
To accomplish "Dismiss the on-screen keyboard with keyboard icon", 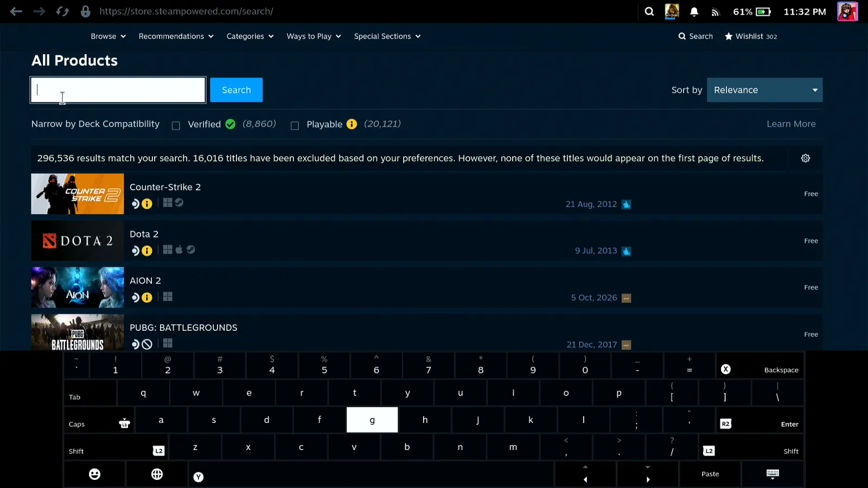I will pyautogui.click(x=773, y=474).
